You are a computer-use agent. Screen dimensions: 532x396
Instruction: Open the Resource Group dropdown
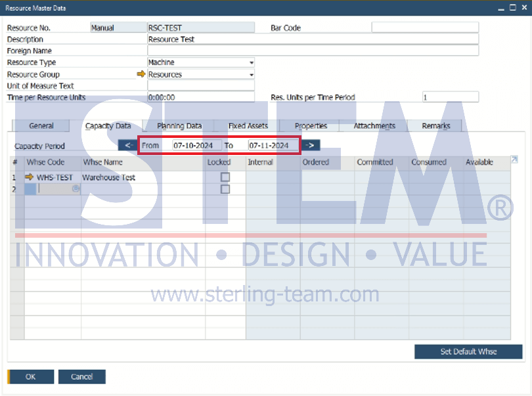tap(251, 75)
